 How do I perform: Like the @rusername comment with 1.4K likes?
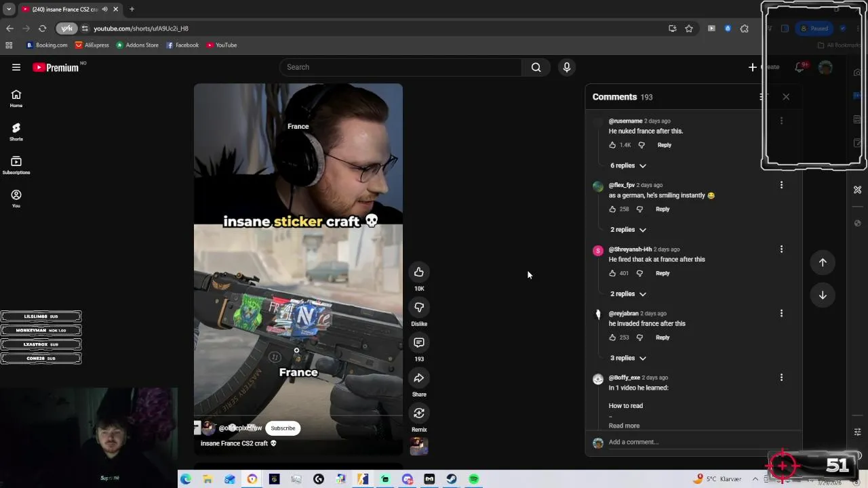[612, 145]
